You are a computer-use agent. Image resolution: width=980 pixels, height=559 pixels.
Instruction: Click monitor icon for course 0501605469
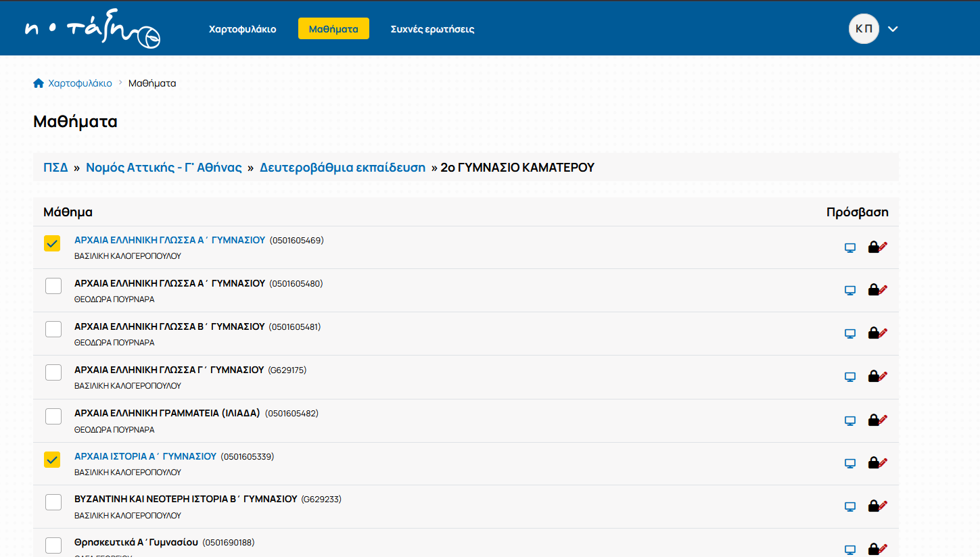[x=850, y=247]
